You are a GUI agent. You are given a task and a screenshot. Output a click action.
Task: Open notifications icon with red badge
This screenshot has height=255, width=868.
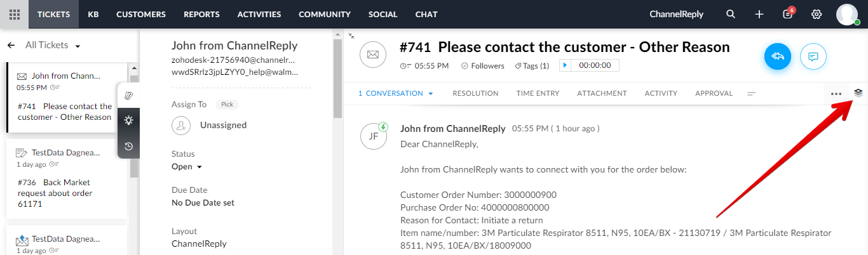click(789, 13)
